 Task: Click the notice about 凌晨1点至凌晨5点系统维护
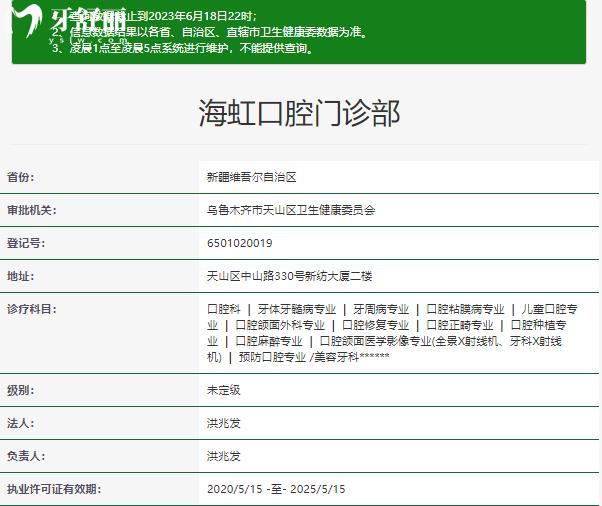click(x=183, y=48)
